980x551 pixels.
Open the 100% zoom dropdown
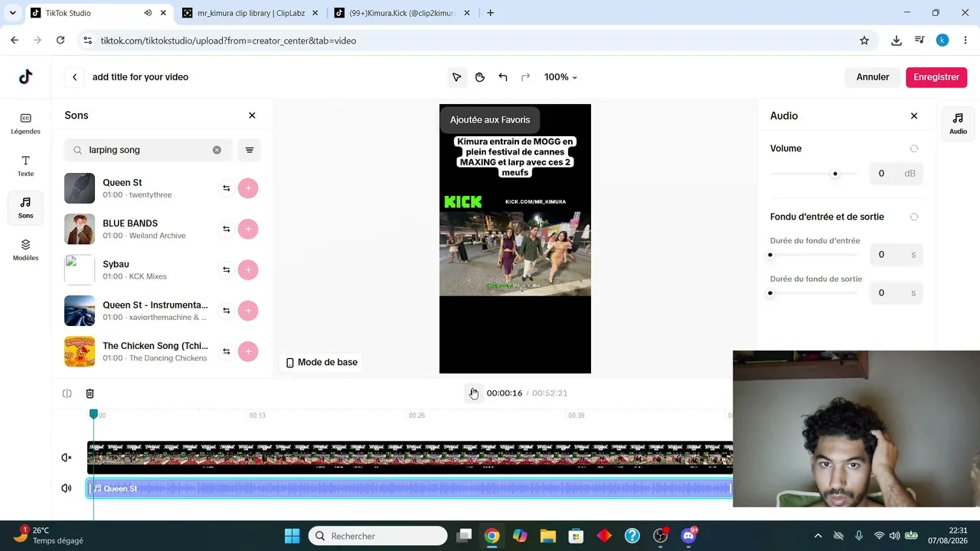(560, 77)
